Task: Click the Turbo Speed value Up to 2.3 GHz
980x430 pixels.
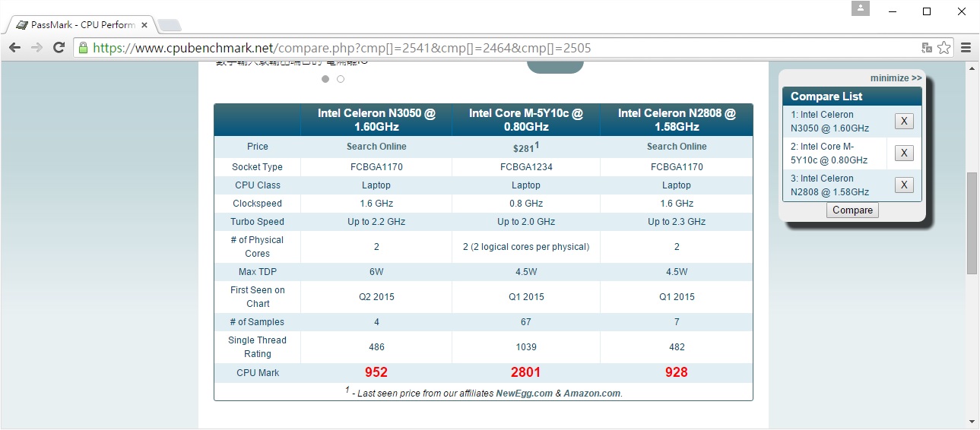Action: pyautogui.click(x=677, y=222)
